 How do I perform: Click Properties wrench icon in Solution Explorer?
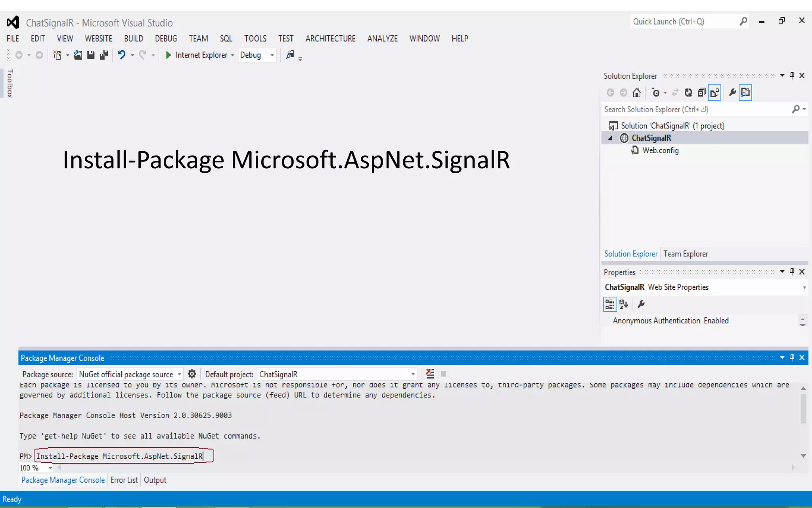732,92
